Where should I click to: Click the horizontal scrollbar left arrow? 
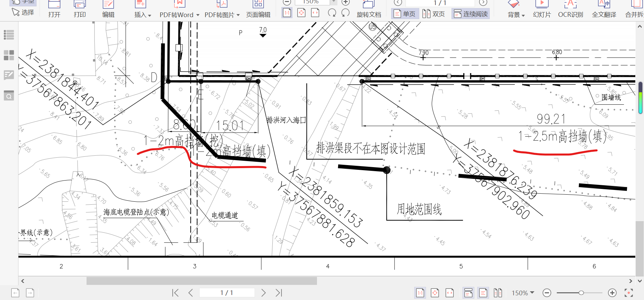coord(23,281)
